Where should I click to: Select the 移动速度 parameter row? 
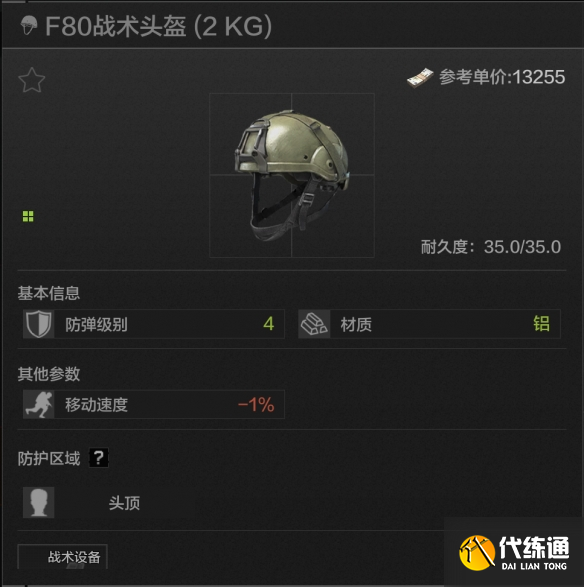[154, 404]
